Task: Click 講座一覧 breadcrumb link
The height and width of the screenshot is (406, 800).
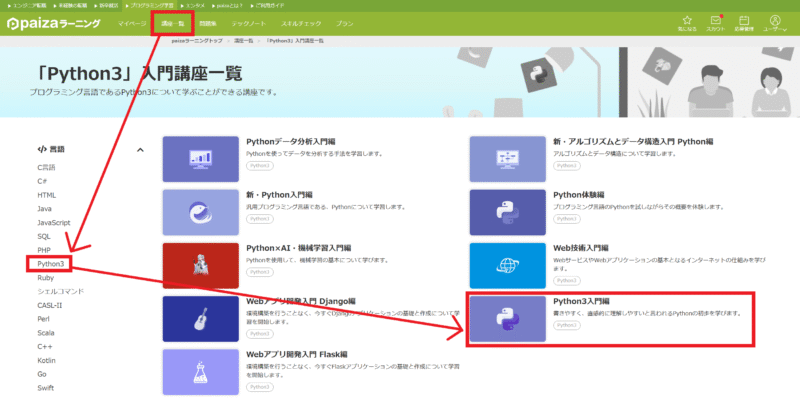Action: pos(243,40)
